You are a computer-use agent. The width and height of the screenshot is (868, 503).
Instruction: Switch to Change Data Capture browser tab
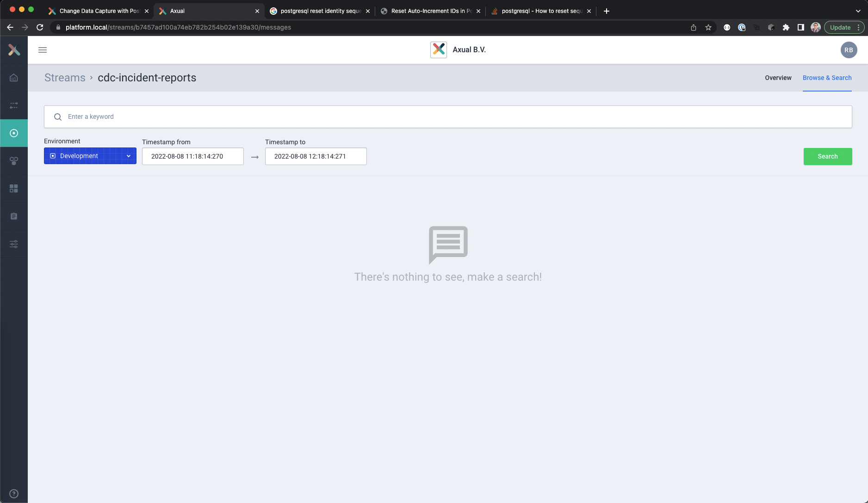coord(99,11)
